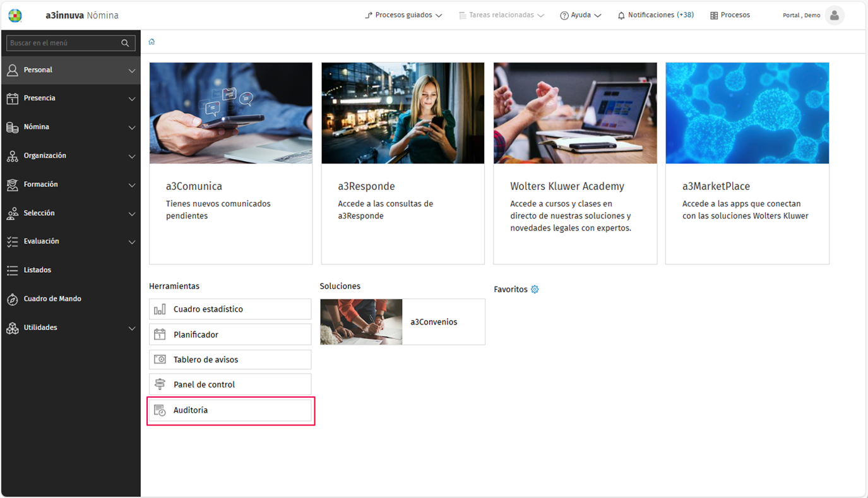This screenshot has height=498, width=868.
Task: Select Listados in the sidebar
Action: [x=71, y=270]
